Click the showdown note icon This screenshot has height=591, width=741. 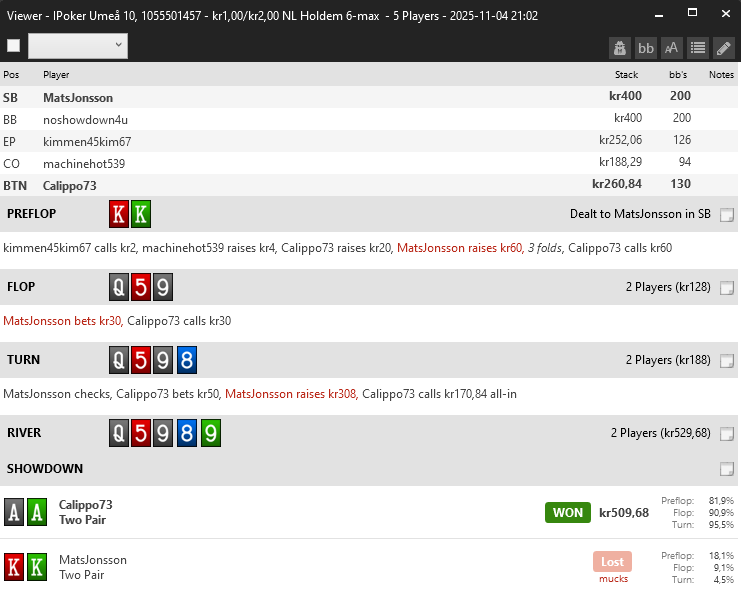coord(727,469)
